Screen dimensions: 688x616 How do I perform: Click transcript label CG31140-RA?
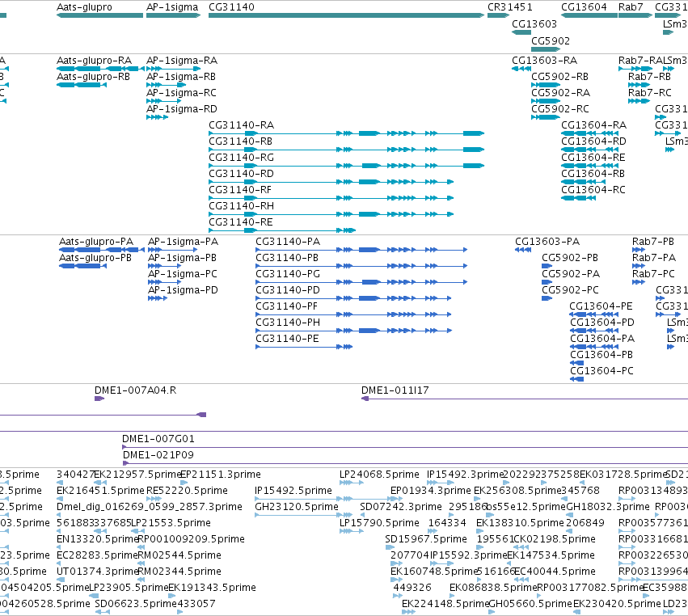(x=242, y=125)
